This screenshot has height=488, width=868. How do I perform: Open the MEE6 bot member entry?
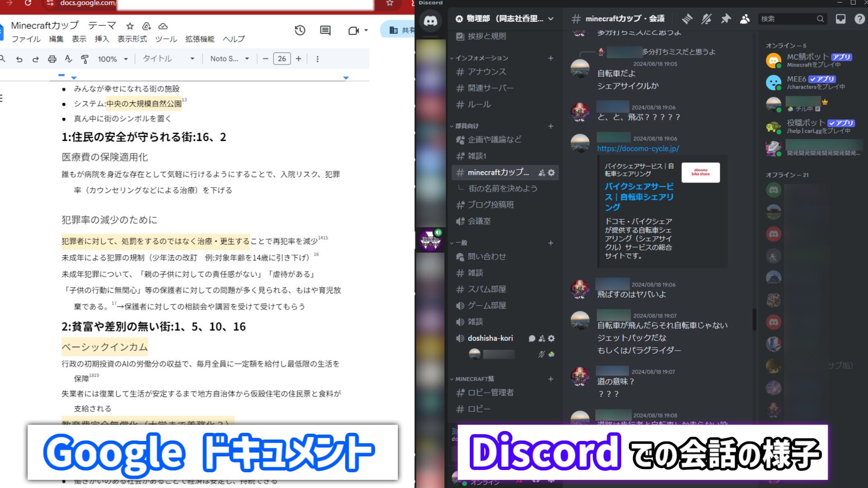(811, 82)
